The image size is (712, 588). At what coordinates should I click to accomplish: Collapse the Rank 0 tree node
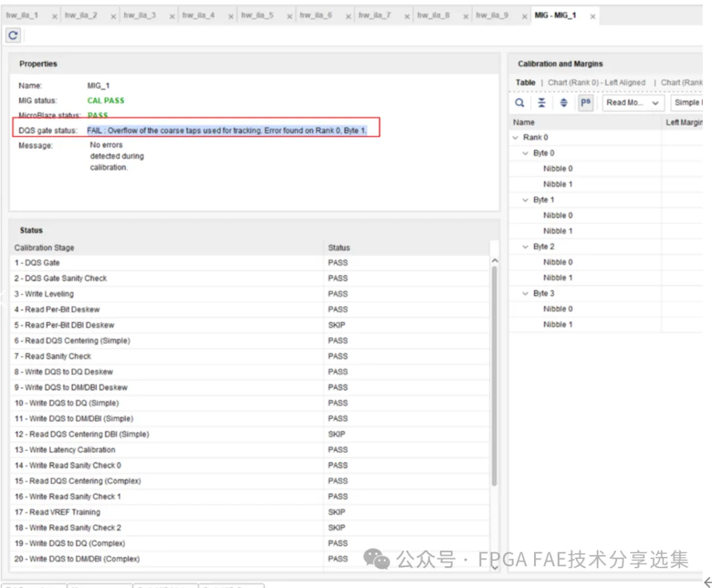(x=516, y=138)
